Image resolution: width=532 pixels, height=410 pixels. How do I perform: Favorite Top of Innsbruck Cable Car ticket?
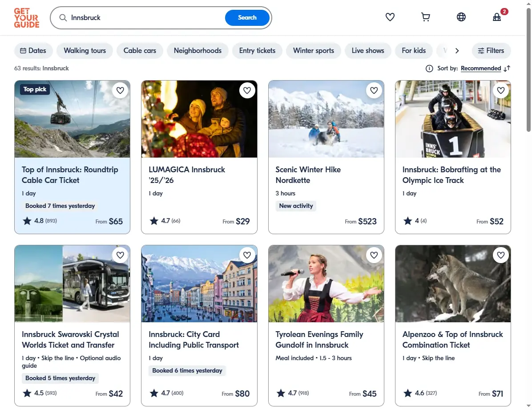point(120,90)
